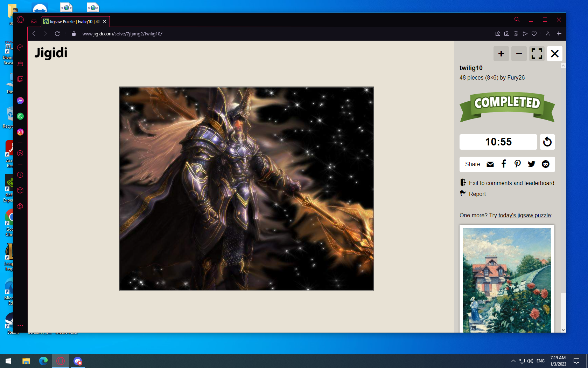Close the puzzle side panel
The width and height of the screenshot is (588, 368).
(x=555, y=54)
